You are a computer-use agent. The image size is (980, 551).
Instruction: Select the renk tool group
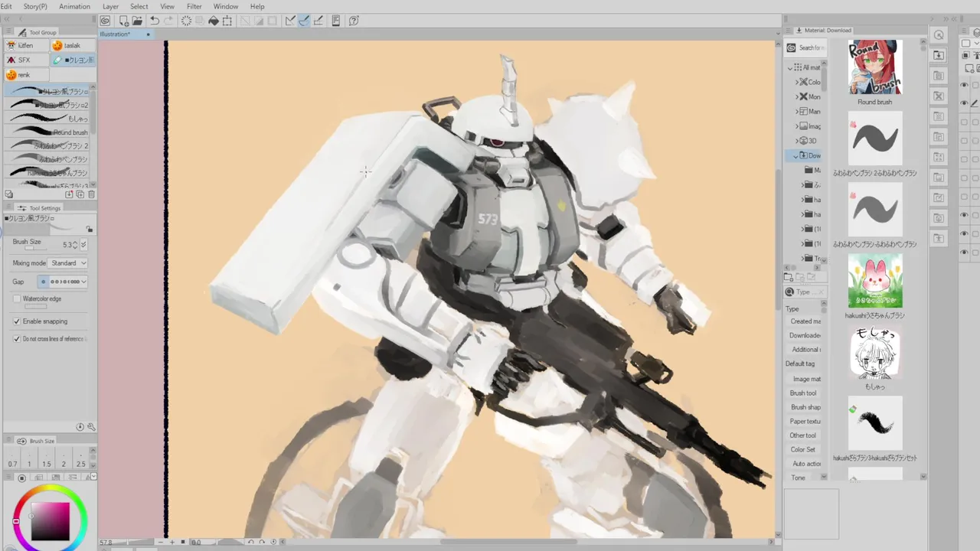[26, 74]
